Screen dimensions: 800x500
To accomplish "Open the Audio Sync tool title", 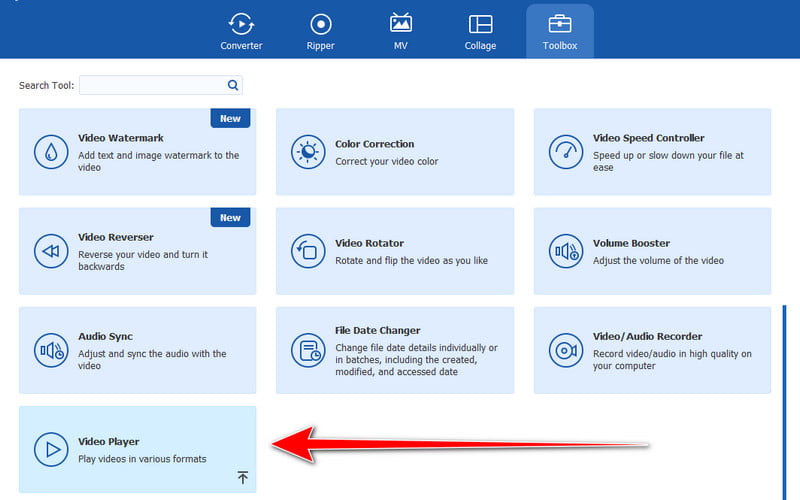I will [105, 337].
